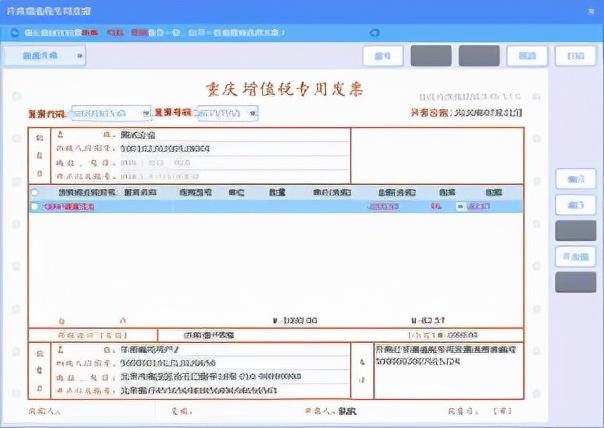This screenshot has width=604, height=428.
Task: Click the white toolbar button right after the grey buttons
Action: (527, 56)
